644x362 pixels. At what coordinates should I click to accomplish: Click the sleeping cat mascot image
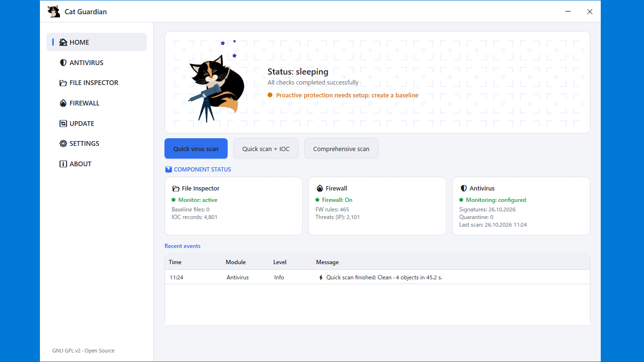pyautogui.click(x=216, y=88)
